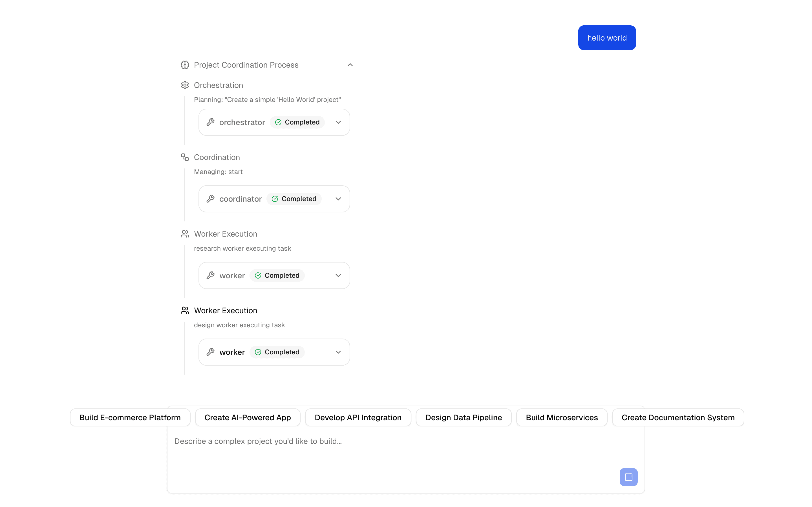Click the users icon next to design Worker Execution
Viewport: 812px width, 507px height.
[x=185, y=310]
